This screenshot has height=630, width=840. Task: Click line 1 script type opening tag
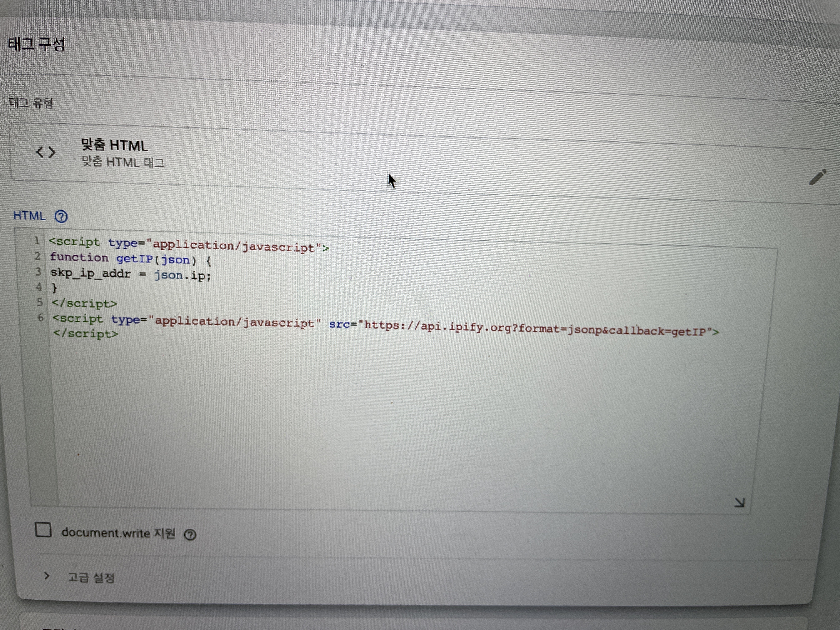(189, 245)
